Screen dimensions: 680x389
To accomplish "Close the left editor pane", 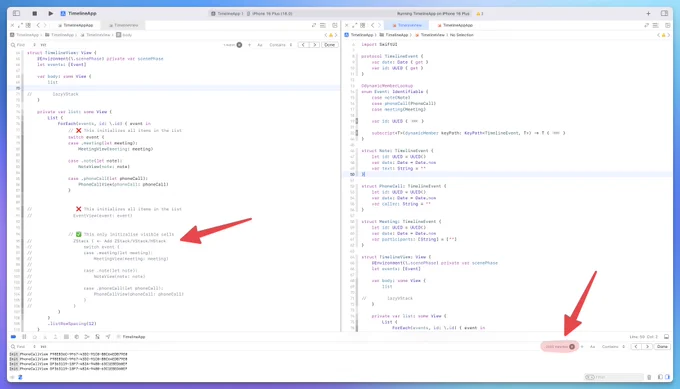I will 12,26.
